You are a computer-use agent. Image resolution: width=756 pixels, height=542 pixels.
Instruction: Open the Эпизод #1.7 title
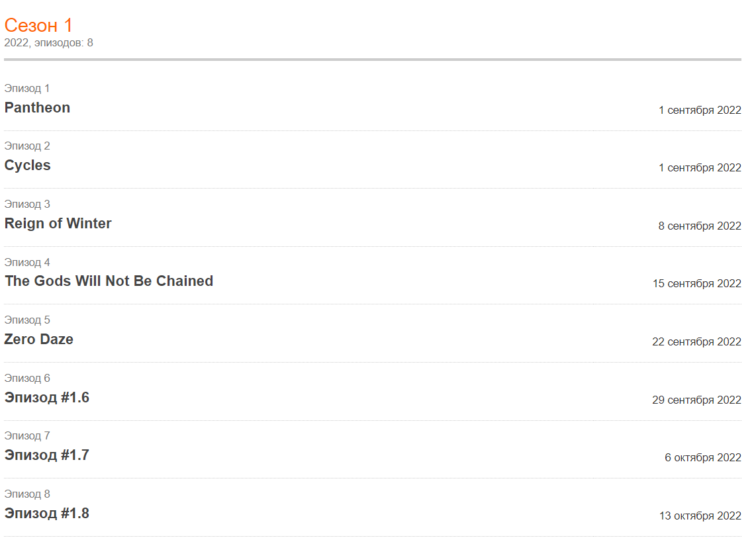pos(47,455)
